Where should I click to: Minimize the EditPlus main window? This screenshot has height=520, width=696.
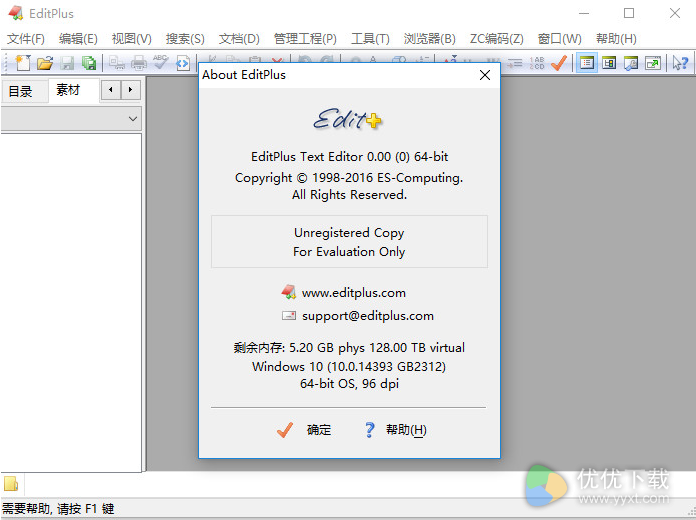pyautogui.click(x=584, y=13)
